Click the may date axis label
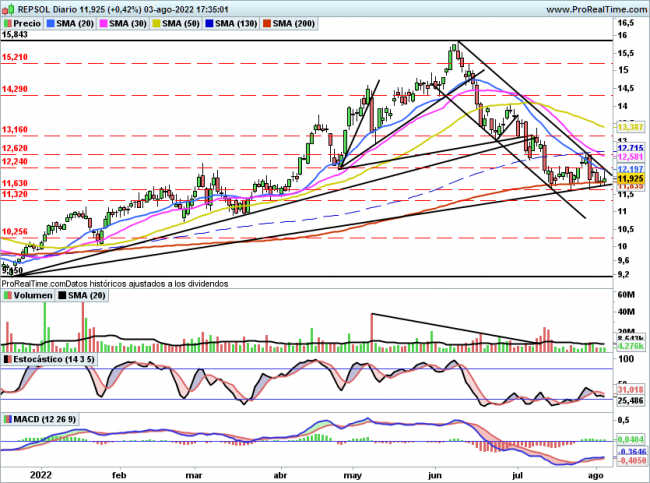Viewport: 650px width, 483px height. coord(353,475)
